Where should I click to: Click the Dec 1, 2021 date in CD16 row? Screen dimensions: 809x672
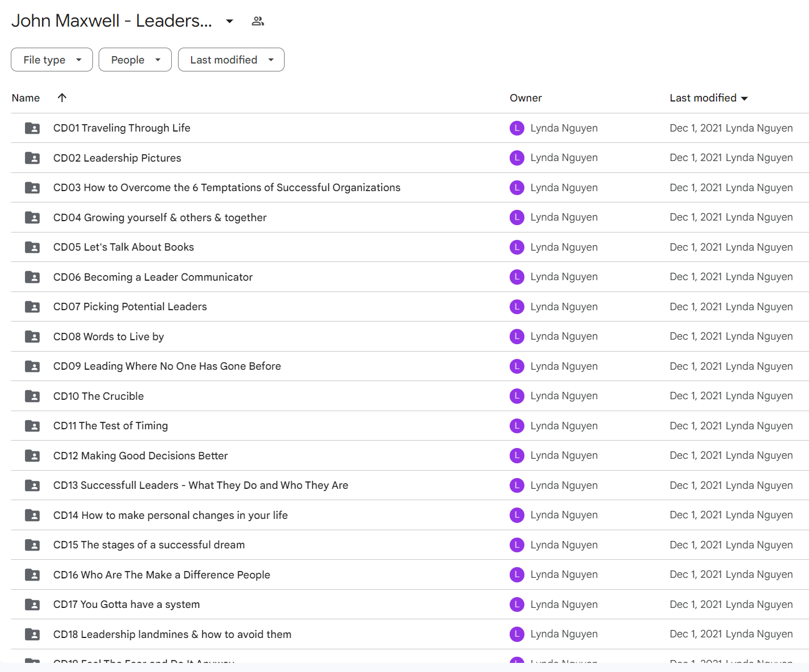[x=696, y=574]
